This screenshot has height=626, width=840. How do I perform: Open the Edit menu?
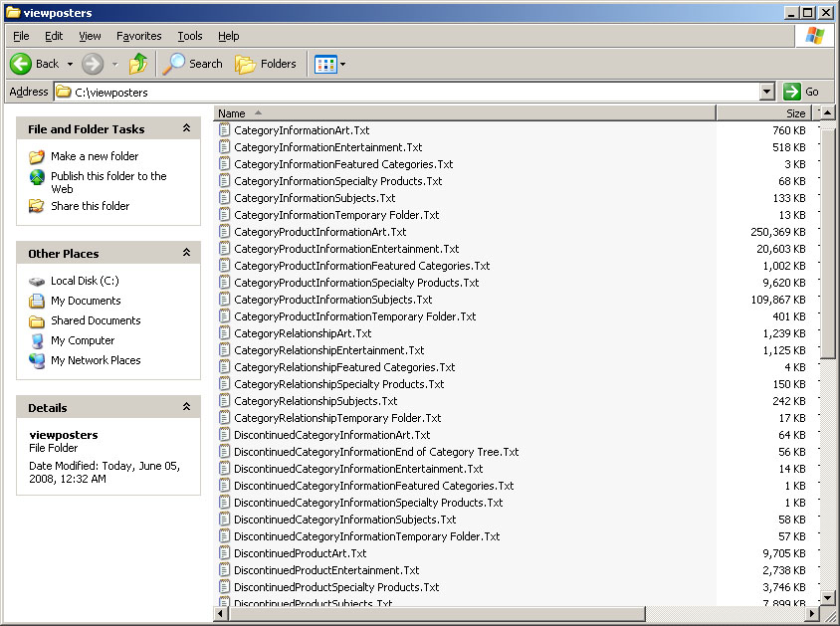tap(54, 36)
